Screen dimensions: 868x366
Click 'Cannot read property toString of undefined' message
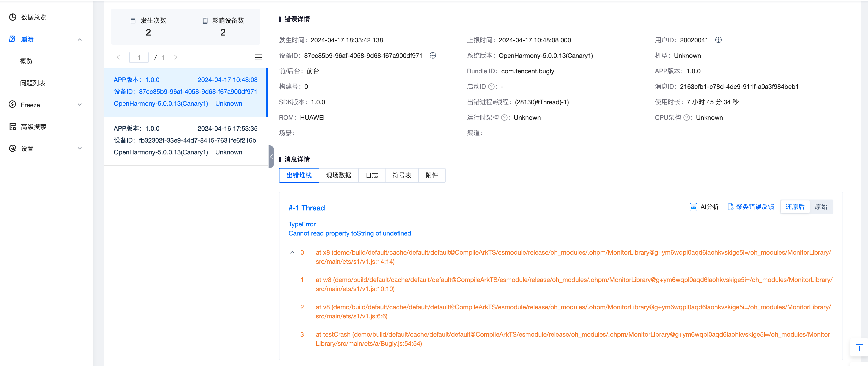click(x=349, y=233)
